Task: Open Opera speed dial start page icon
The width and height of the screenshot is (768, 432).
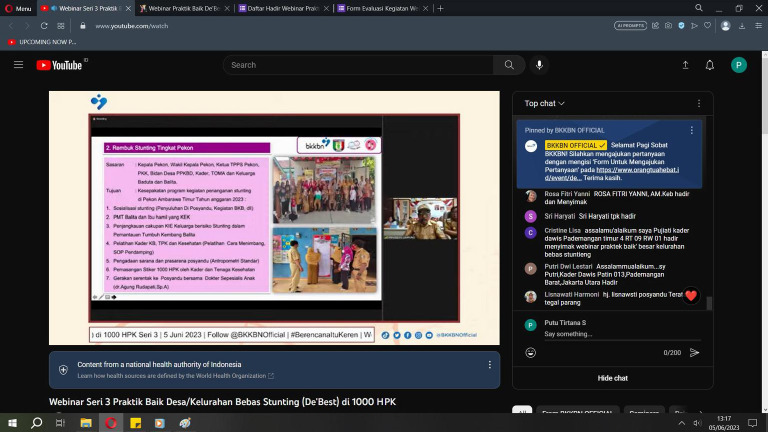Action: 61,25
